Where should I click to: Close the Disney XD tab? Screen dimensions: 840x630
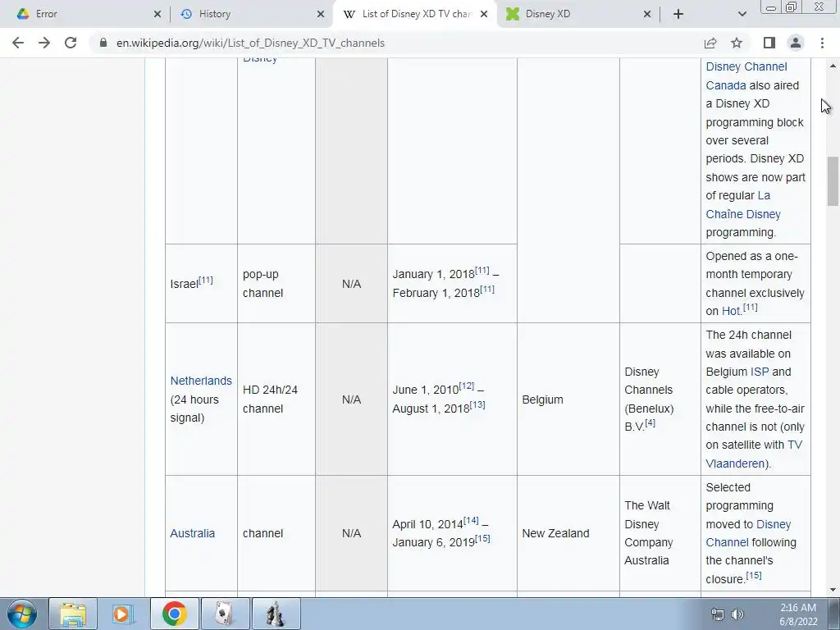[x=647, y=14]
